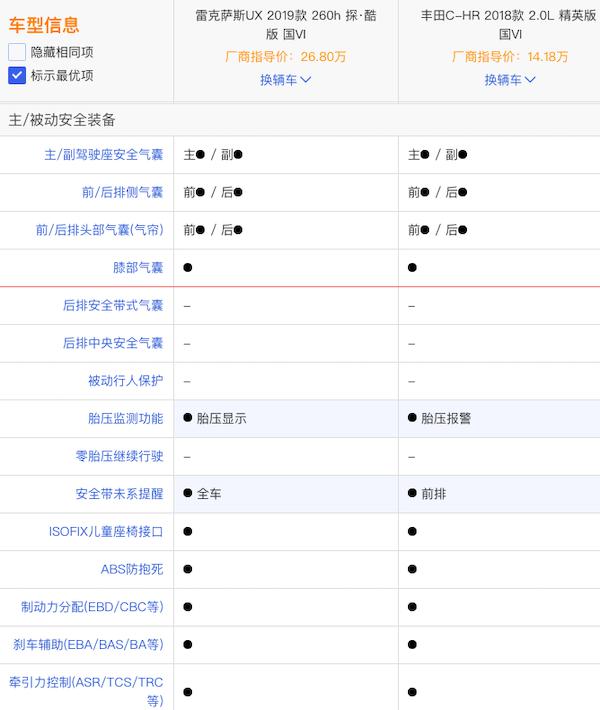Image resolution: width=600 pixels, height=710 pixels.
Task: Open 制动力分配(EBD/CBC等) parameter link
Action: (92, 606)
